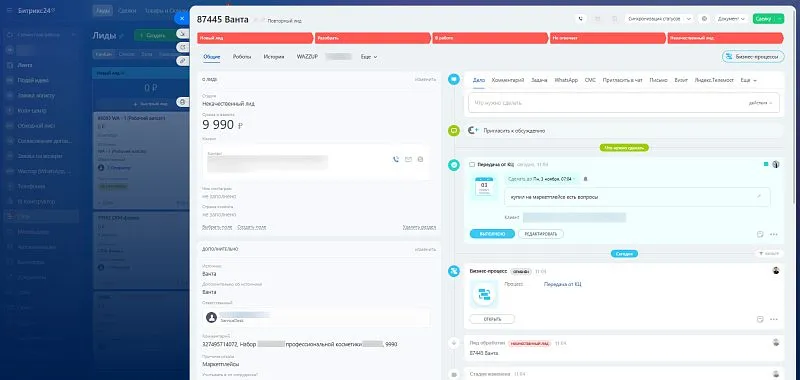Click изменить in the Дополнительно section
800x380 pixels.
425,249
